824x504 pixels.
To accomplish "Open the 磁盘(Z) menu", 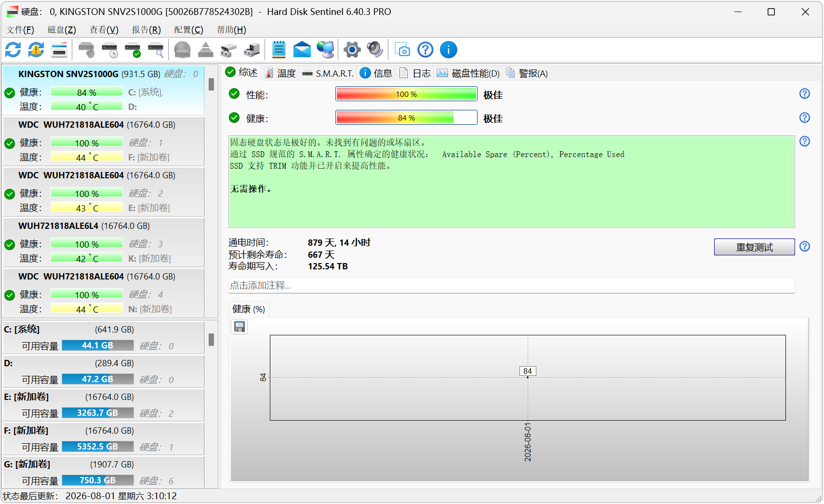I will [x=62, y=30].
